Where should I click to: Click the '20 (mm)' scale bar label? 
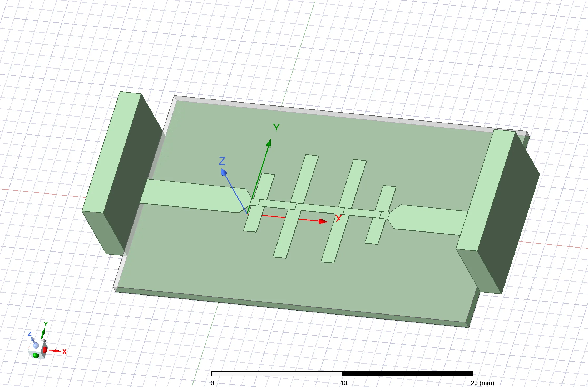coord(482,383)
